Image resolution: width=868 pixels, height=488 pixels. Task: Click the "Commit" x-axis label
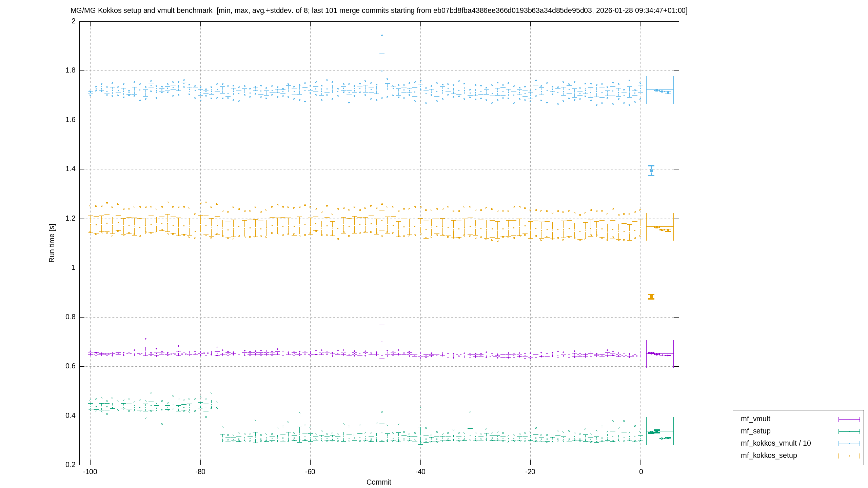(x=379, y=482)
